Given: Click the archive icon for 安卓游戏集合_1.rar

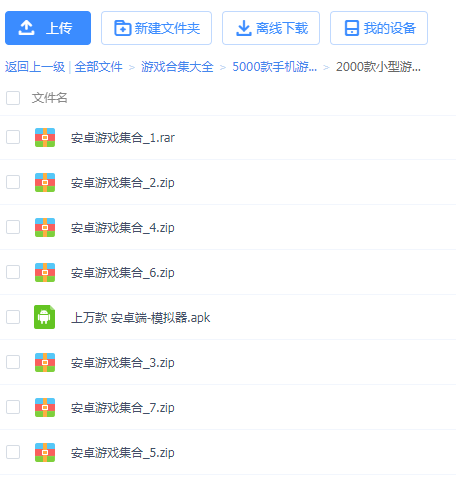Looking at the screenshot, I should pos(45,137).
